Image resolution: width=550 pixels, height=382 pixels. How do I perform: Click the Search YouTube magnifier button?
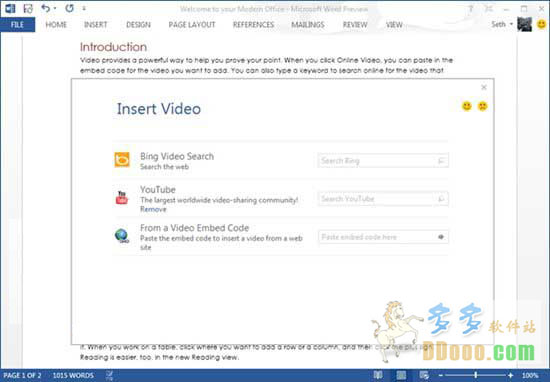442,199
